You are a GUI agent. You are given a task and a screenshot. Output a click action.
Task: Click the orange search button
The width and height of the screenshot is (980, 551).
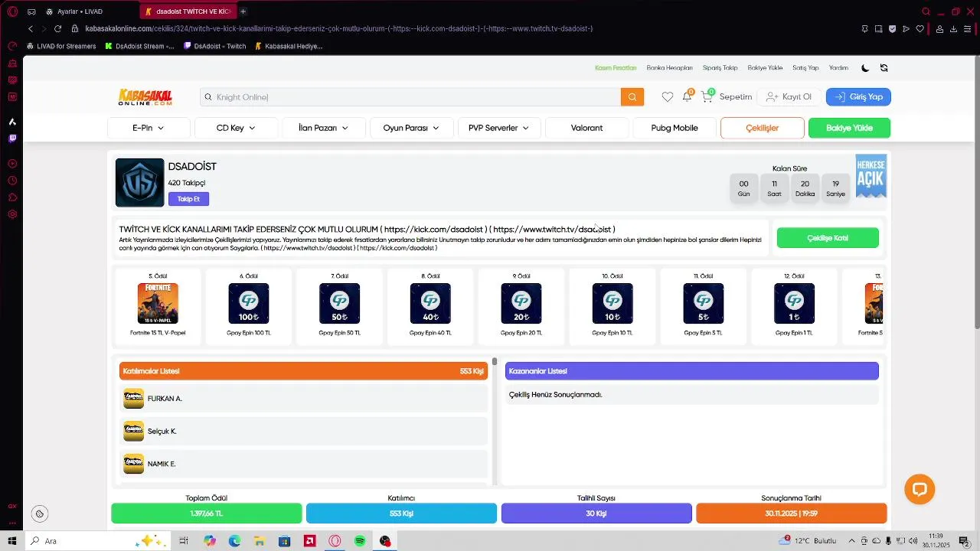632,97
